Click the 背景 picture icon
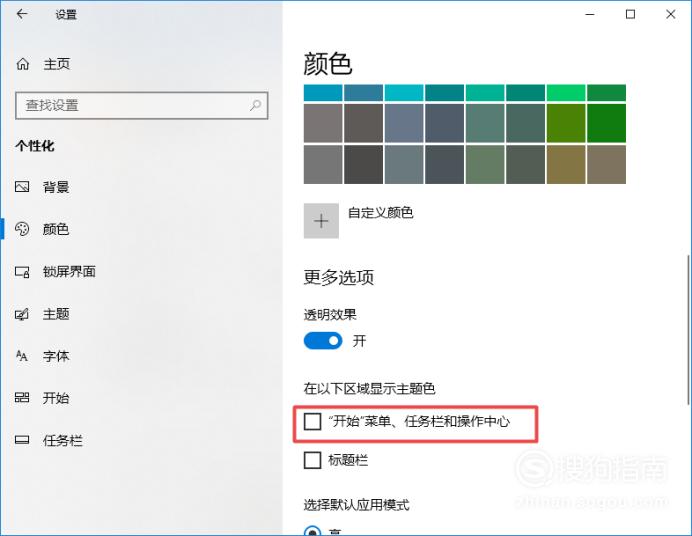Screen dimensions: 692x536 [x=22, y=187]
